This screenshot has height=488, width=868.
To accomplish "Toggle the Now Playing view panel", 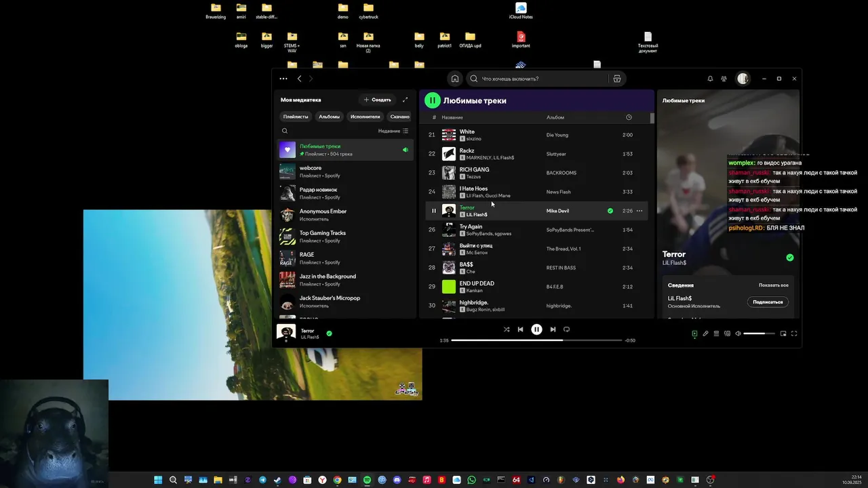I will point(694,333).
